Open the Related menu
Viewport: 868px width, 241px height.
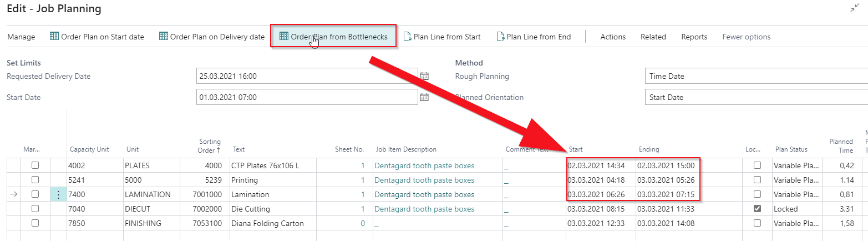(653, 37)
